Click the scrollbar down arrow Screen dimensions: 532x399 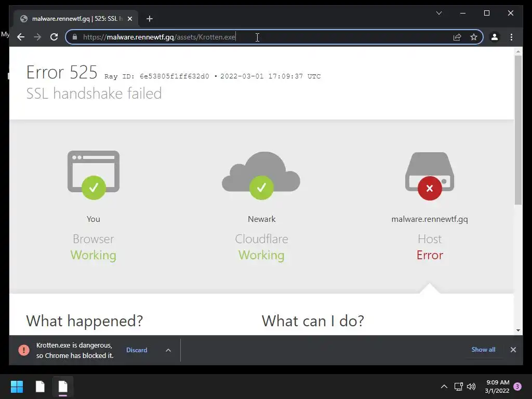point(518,330)
